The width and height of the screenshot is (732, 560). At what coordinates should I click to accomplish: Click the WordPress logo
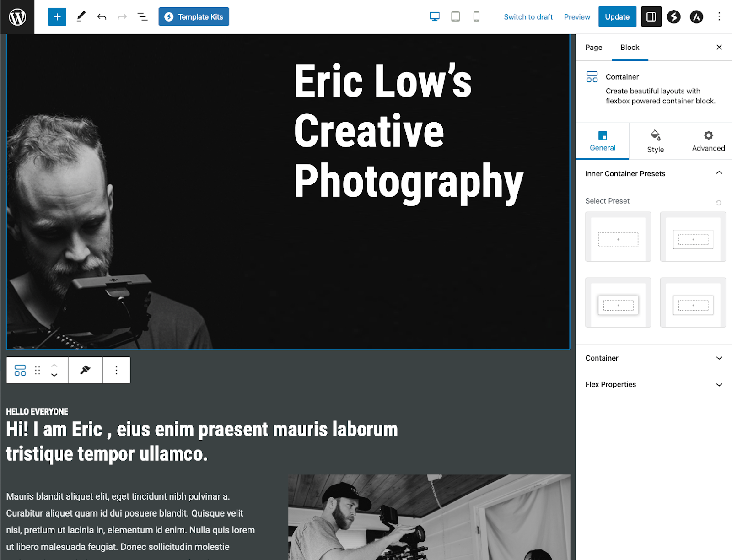click(17, 16)
